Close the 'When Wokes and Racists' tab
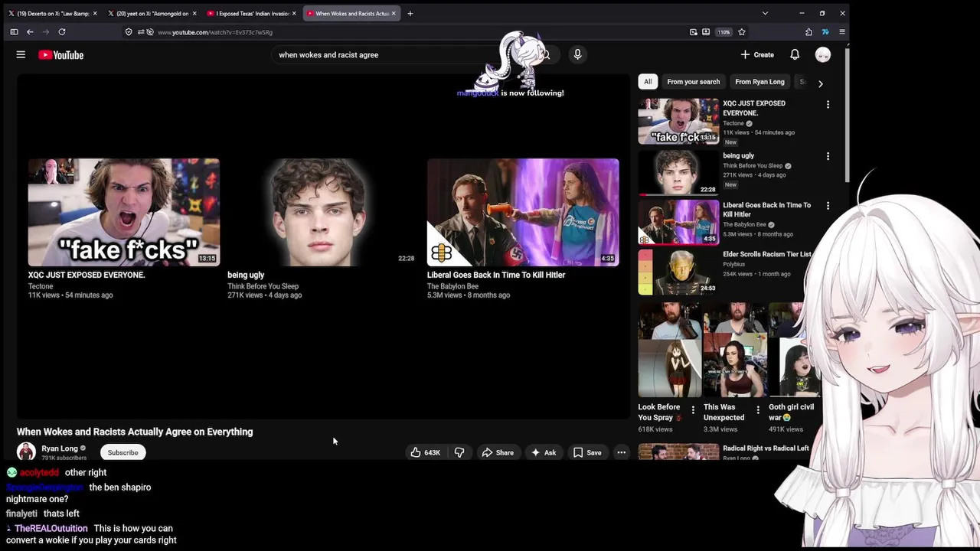The image size is (980, 551). coord(394,13)
